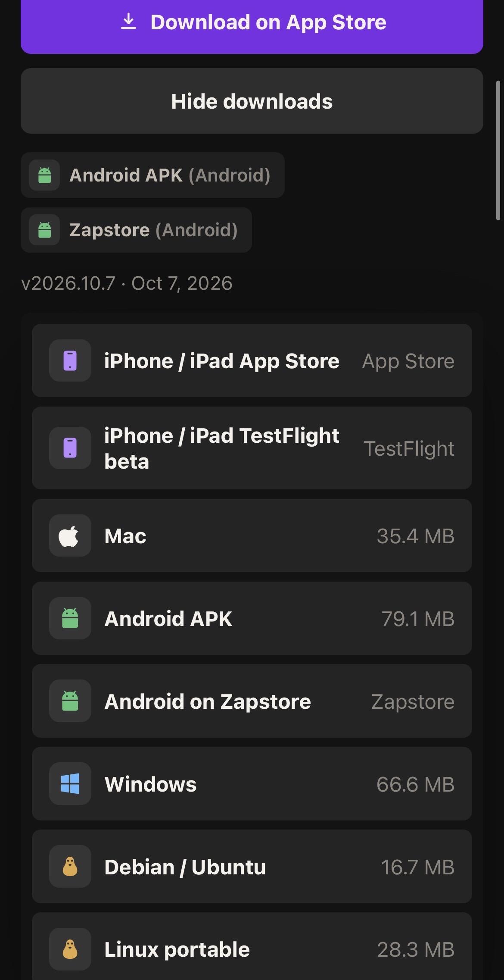Screen dimensions: 504x980
Task: Click the Windows logo icon
Action: click(x=70, y=783)
